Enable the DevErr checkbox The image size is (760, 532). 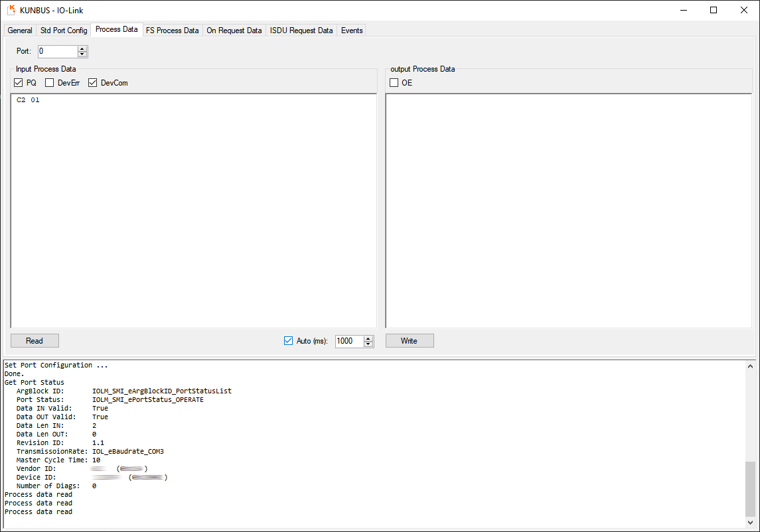coord(50,83)
